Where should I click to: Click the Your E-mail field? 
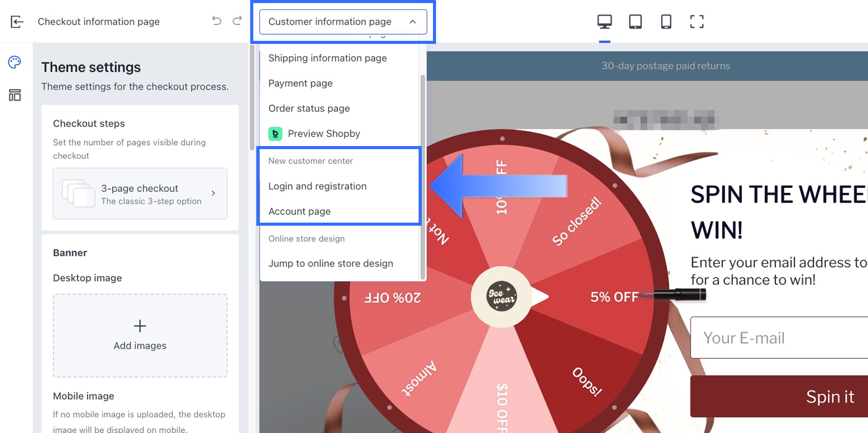[x=779, y=338]
